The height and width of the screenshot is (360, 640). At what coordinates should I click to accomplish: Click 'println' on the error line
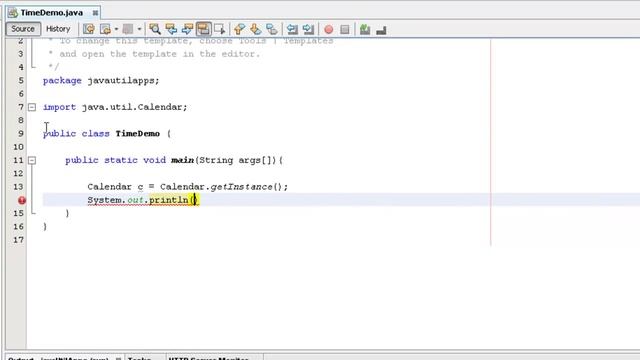click(x=169, y=200)
